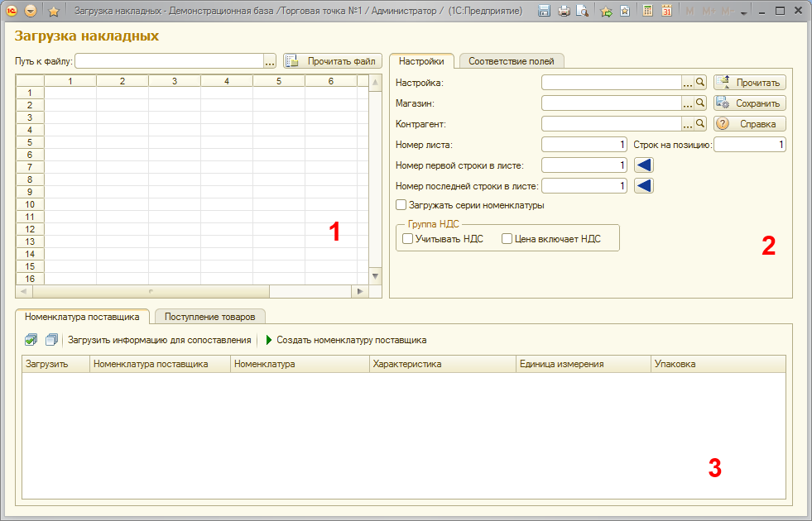Click the print icon in title bar
This screenshot has width=812, height=521.
pyautogui.click(x=564, y=12)
